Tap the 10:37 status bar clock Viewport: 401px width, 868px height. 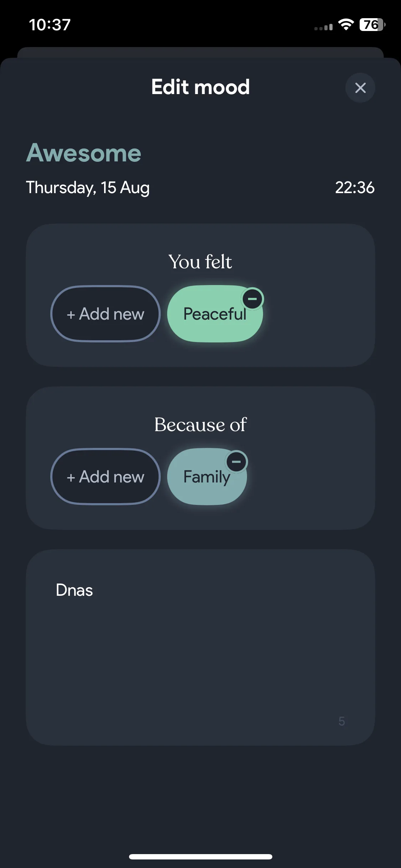(x=50, y=25)
